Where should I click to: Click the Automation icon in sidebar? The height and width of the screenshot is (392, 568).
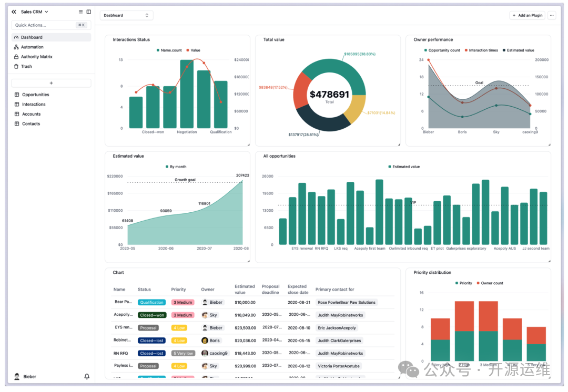coord(16,47)
